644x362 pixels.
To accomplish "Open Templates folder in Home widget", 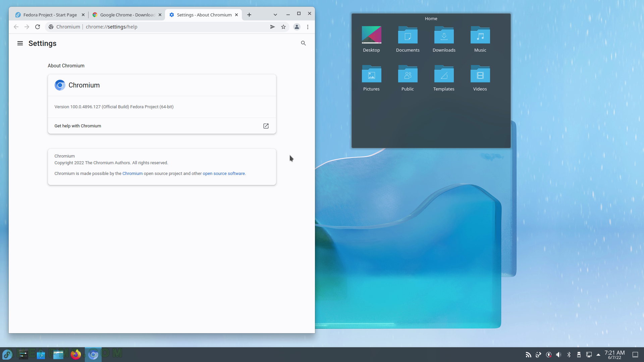I will (x=444, y=78).
